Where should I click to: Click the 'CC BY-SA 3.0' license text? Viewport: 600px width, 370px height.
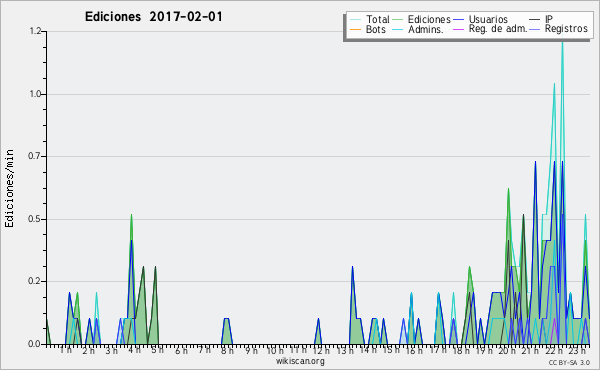point(569,362)
